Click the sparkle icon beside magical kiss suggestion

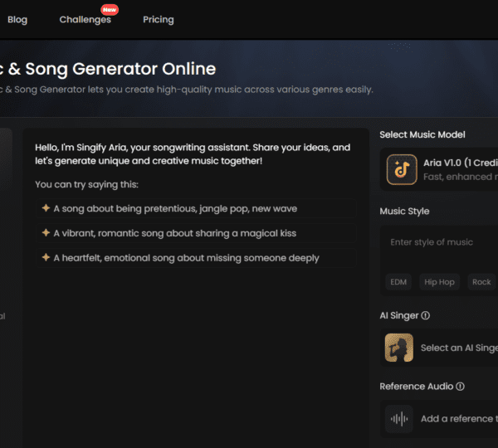(46, 232)
